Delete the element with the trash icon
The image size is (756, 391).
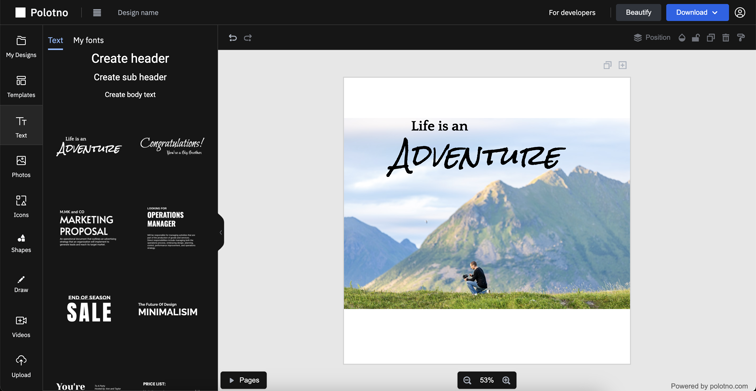click(726, 38)
